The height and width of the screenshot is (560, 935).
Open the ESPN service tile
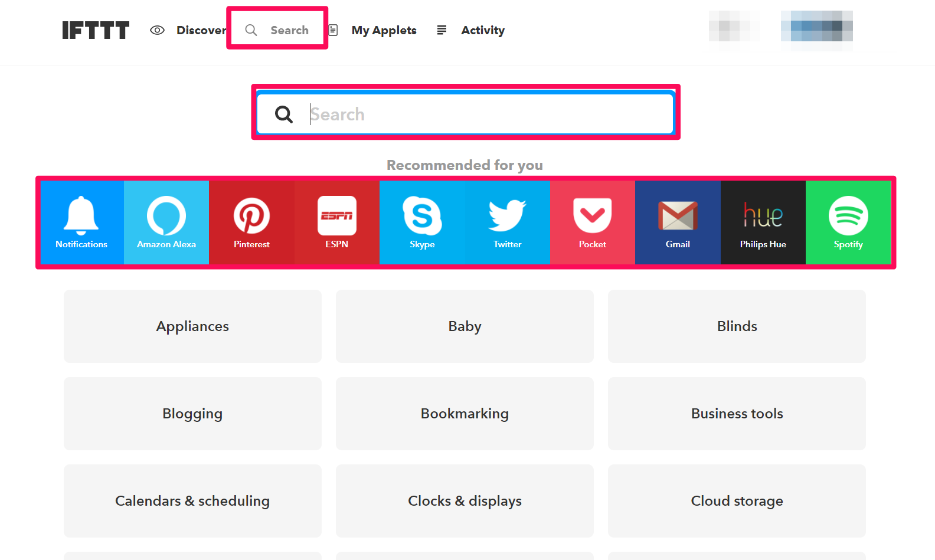pos(337,222)
